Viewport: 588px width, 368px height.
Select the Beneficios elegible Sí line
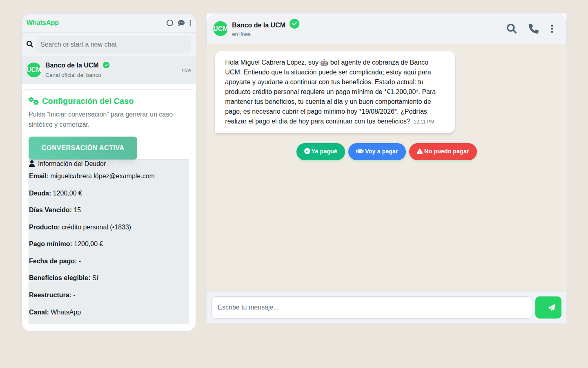tap(64, 278)
